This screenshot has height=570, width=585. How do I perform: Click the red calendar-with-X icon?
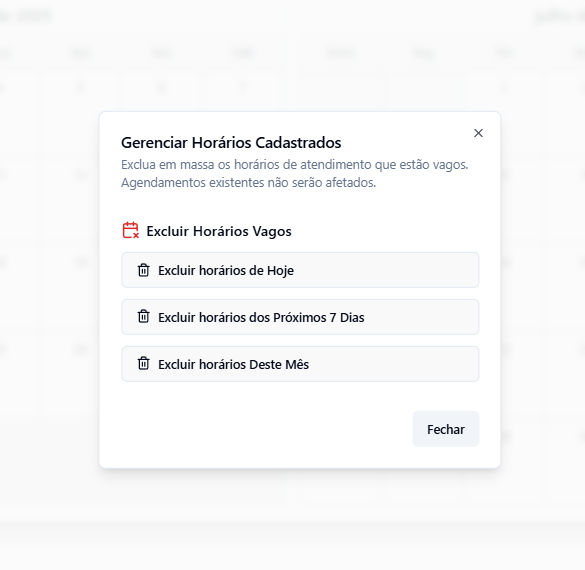[131, 230]
